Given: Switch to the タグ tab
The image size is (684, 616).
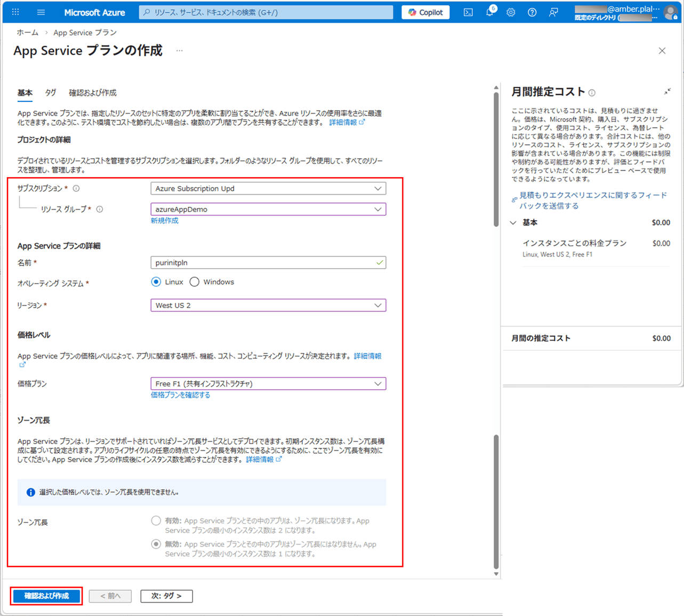Looking at the screenshot, I should click(51, 93).
